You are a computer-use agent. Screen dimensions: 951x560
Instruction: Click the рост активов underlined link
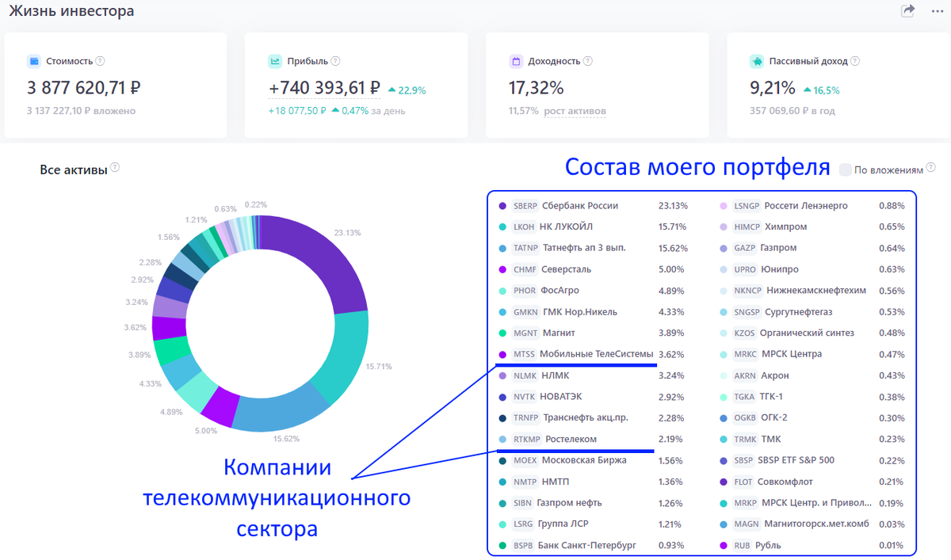[x=575, y=111]
